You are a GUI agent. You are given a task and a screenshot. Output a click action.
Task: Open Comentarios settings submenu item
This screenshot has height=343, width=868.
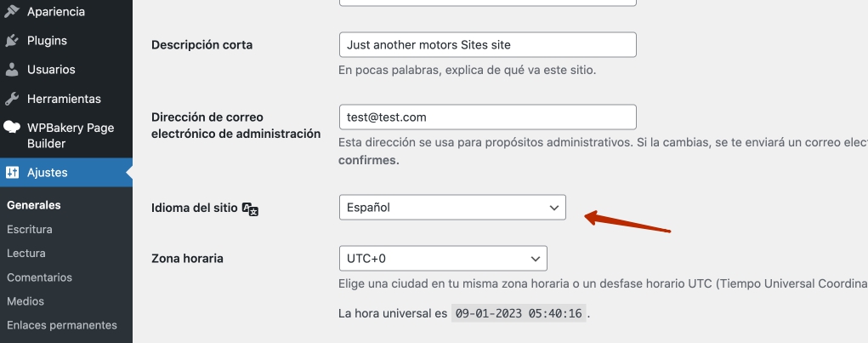40,277
